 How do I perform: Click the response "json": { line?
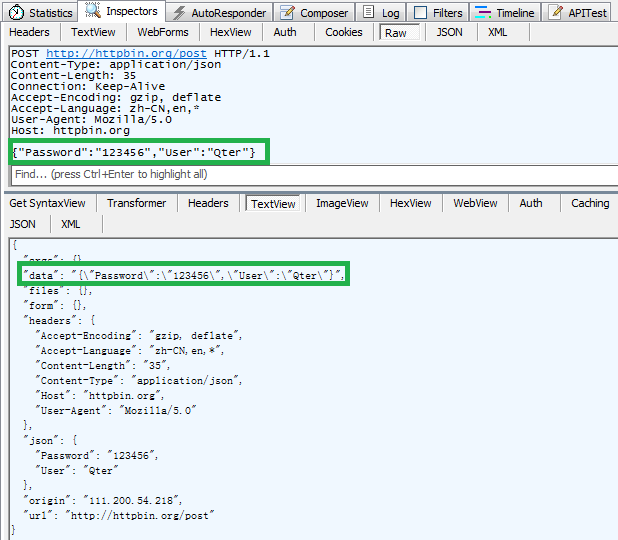coord(50,440)
